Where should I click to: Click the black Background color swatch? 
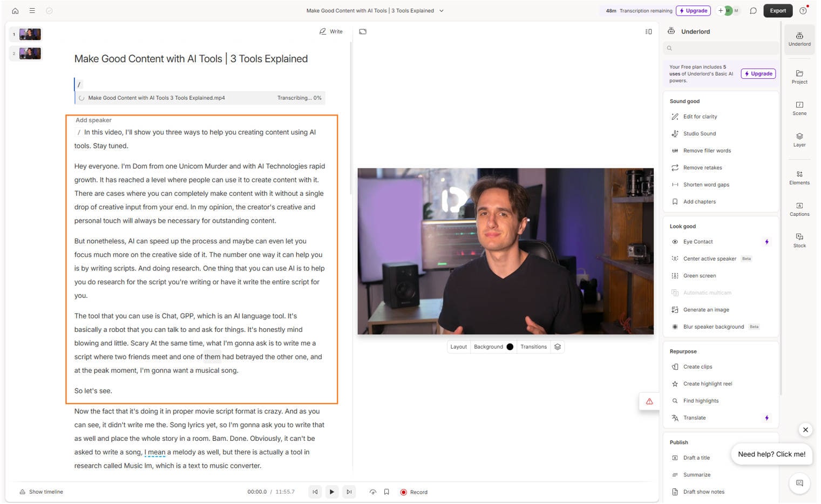coord(510,347)
